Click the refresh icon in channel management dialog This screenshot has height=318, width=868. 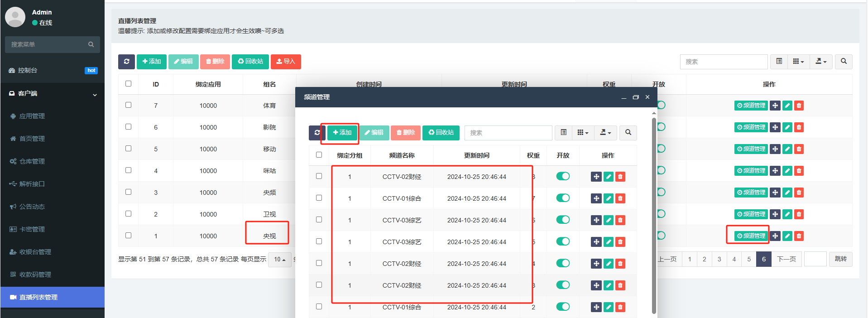click(317, 133)
